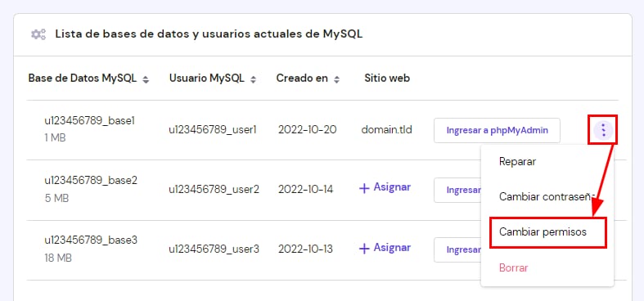
Task: Click user name u123456789_user2
Action: tap(214, 189)
